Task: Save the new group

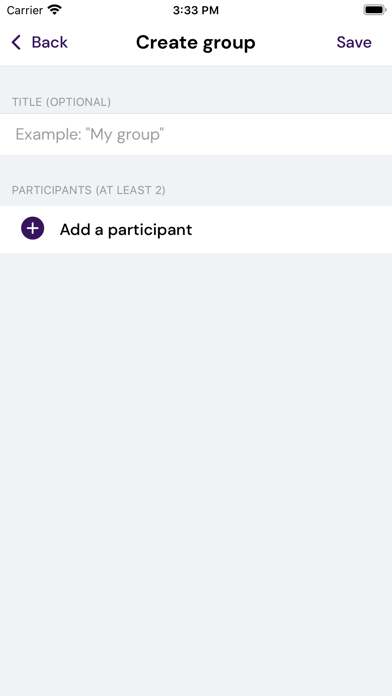Action: (x=354, y=42)
